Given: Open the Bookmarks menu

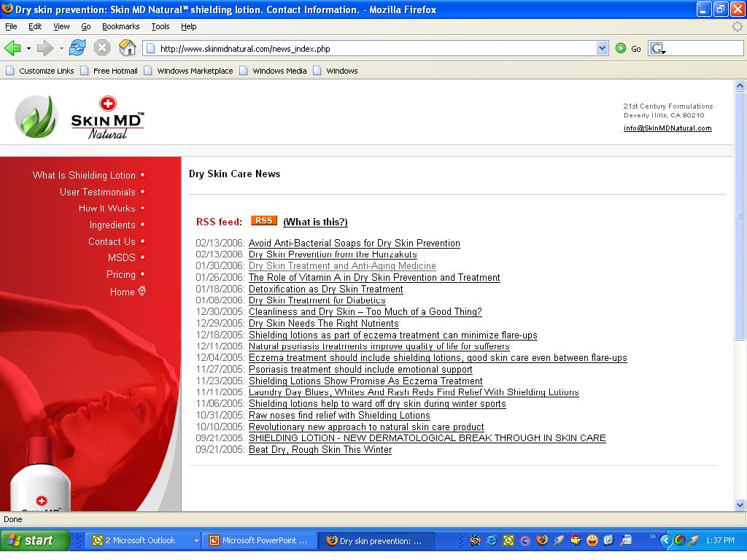Looking at the screenshot, I should [120, 26].
